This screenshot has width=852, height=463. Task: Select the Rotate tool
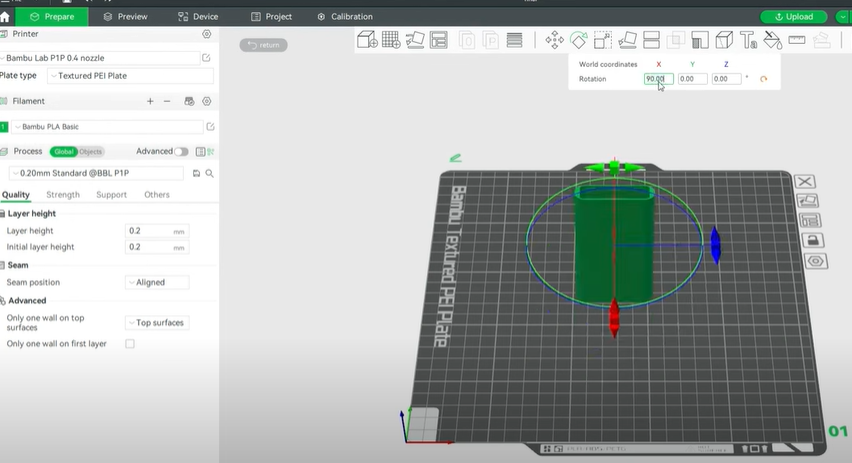(x=579, y=40)
